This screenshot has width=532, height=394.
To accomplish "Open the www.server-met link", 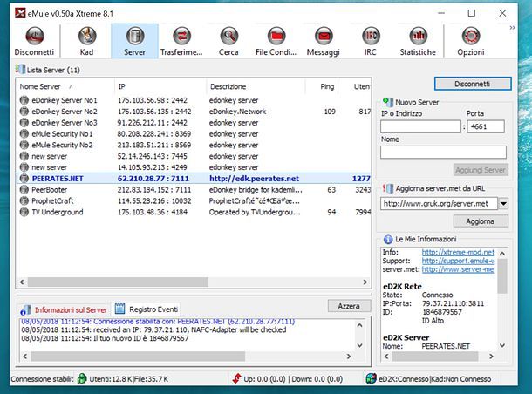I will point(458,269).
